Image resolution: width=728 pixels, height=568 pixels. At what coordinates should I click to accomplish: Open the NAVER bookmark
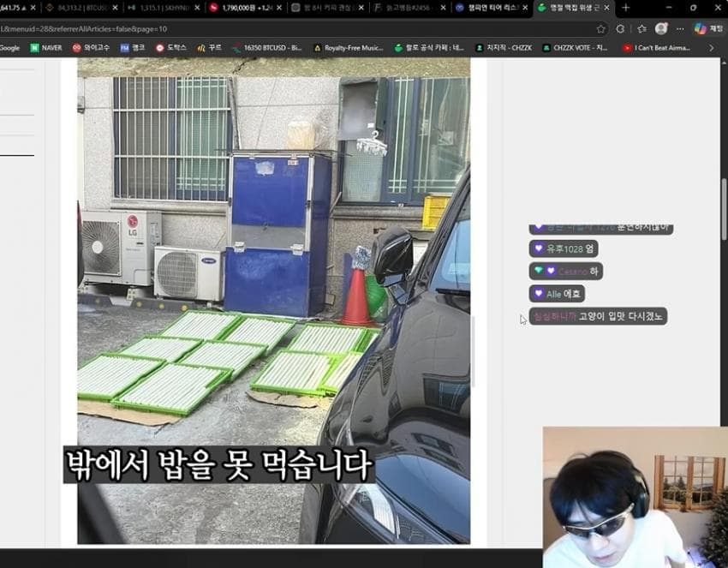(46, 48)
